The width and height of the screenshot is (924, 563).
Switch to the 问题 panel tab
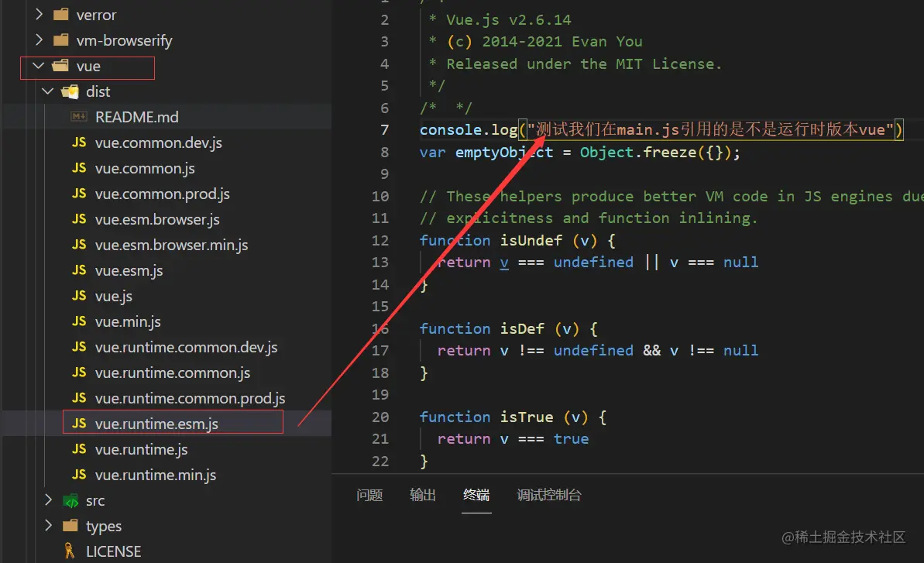tap(369, 495)
